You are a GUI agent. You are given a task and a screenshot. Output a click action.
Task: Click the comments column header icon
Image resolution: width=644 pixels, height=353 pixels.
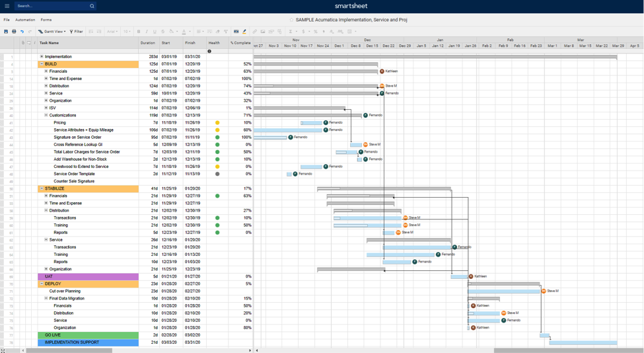(29, 43)
